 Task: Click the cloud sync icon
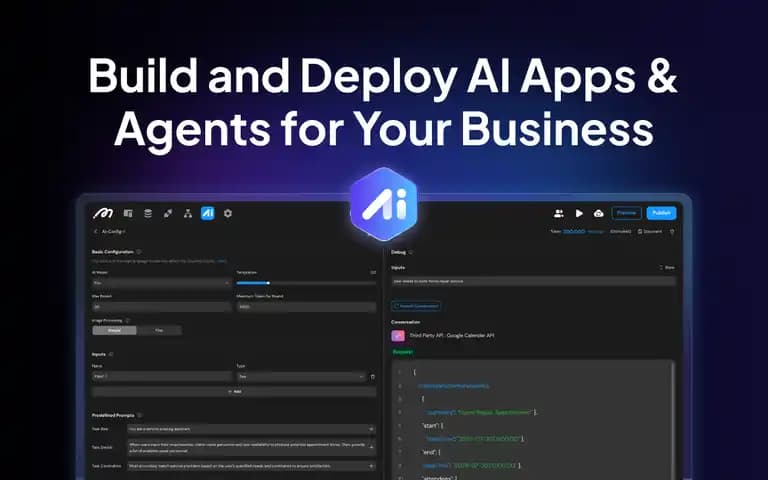pyautogui.click(x=599, y=213)
